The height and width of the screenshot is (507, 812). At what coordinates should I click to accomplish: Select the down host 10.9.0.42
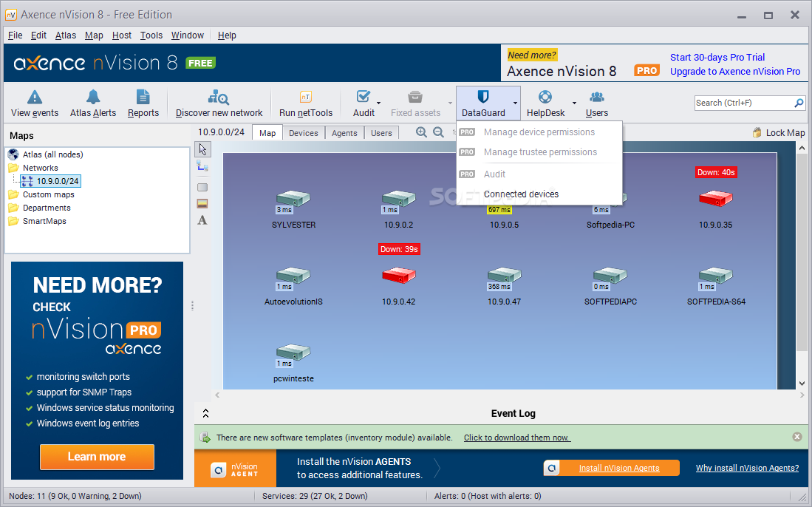[399, 276]
